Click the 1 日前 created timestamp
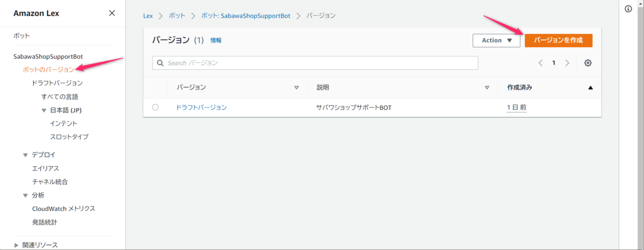The image size is (644, 250). 516,108
